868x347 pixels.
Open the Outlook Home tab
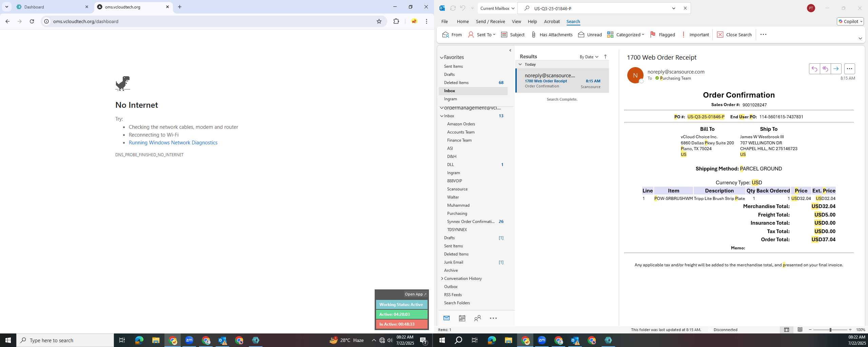[x=463, y=21]
